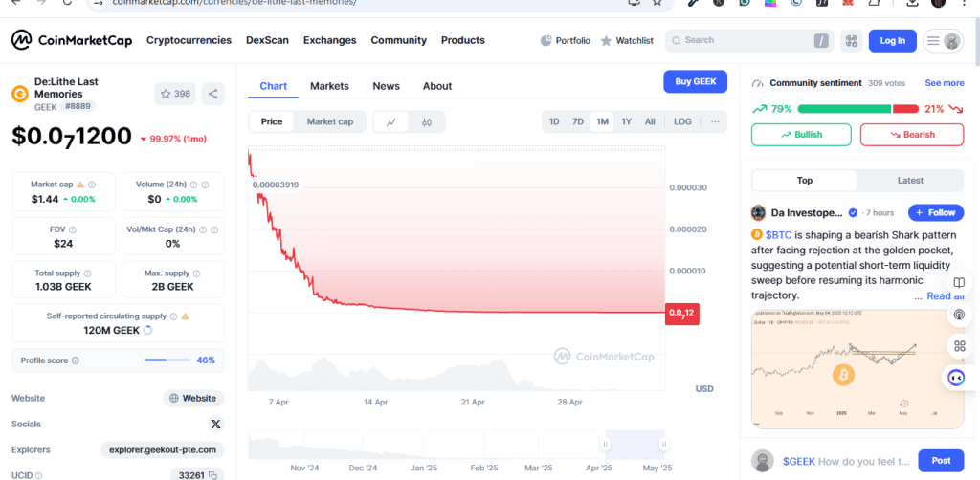The width and height of the screenshot is (980, 480).
Task: Open chart more options ellipsis
Action: coord(715,121)
